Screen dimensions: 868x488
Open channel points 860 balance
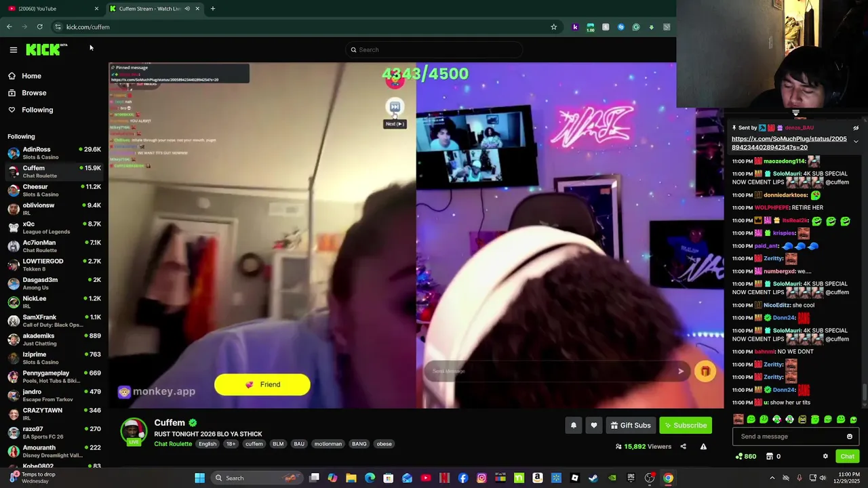pyautogui.click(x=746, y=456)
